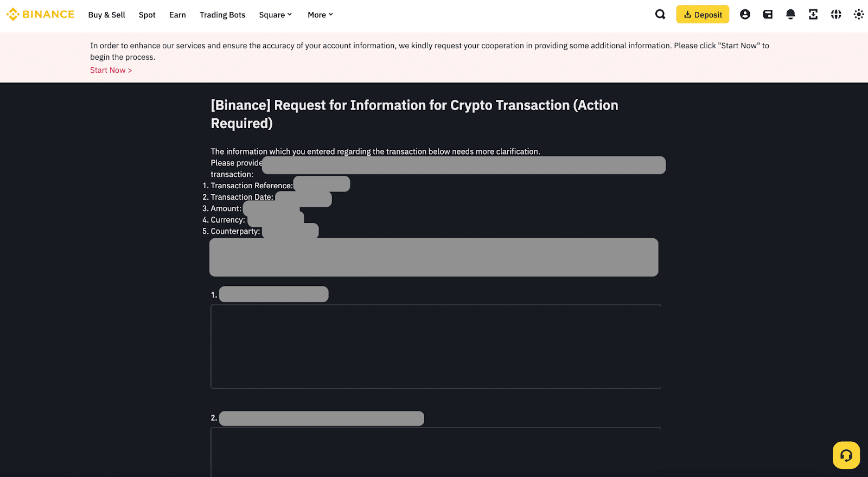The width and height of the screenshot is (868, 477).
Task: Click the yellow Deposit button
Action: click(x=703, y=15)
